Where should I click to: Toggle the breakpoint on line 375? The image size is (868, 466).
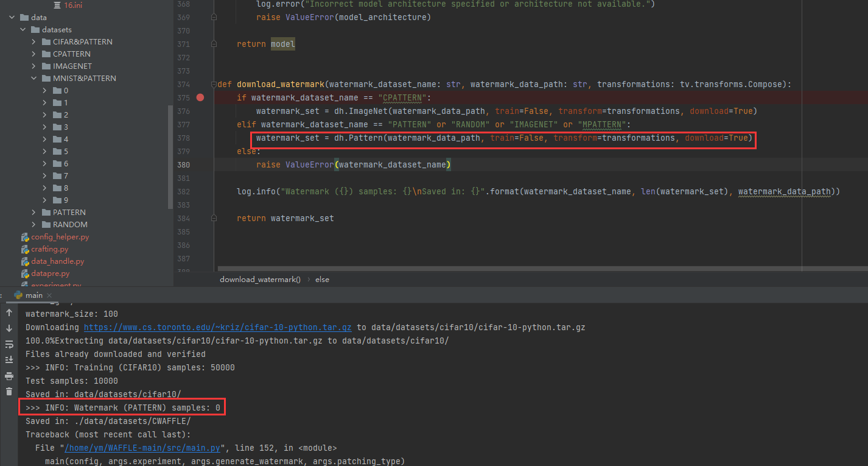coord(200,97)
